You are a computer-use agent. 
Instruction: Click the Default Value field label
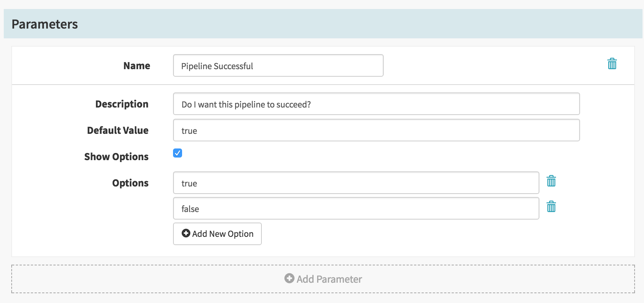118,130
